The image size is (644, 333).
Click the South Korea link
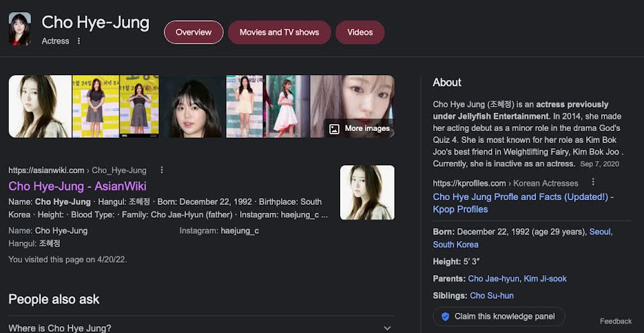click(455, 244)
